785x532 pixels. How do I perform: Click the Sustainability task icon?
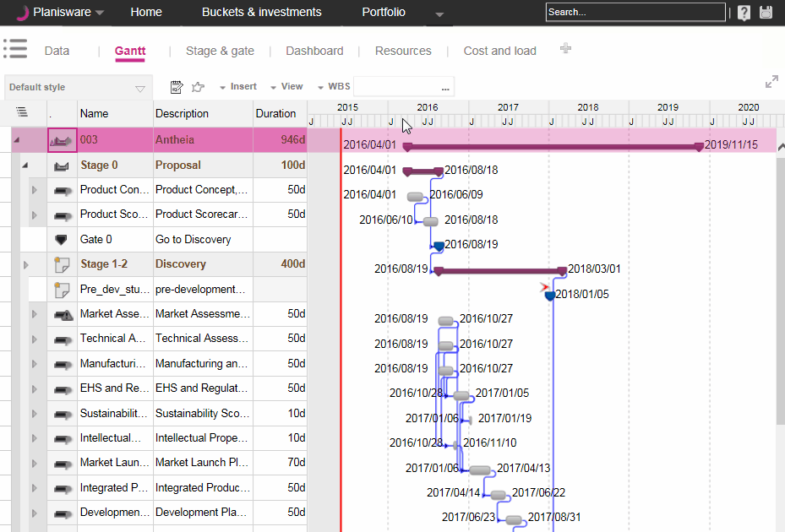click(x=63, y=415)
